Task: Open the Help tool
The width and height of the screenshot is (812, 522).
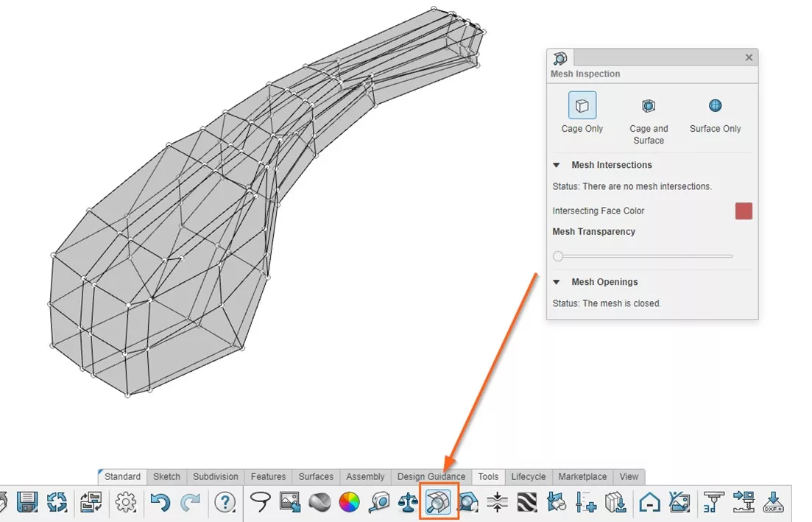Action: (225, 503)
